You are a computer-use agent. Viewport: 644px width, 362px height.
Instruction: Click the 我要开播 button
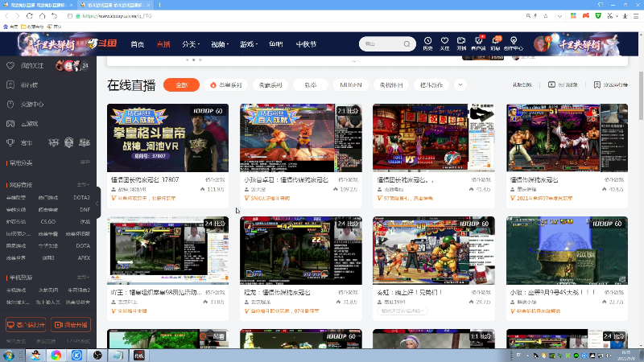[x=71, y=325]
